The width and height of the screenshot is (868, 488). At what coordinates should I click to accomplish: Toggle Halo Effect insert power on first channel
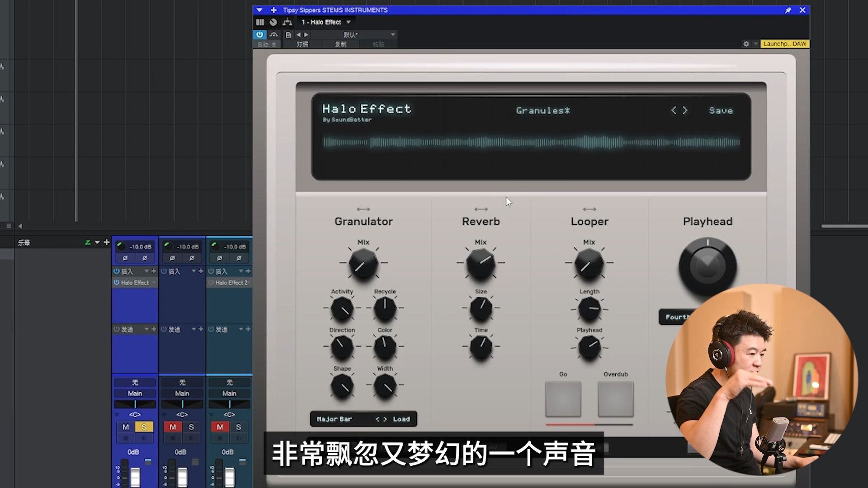(117, 282)
